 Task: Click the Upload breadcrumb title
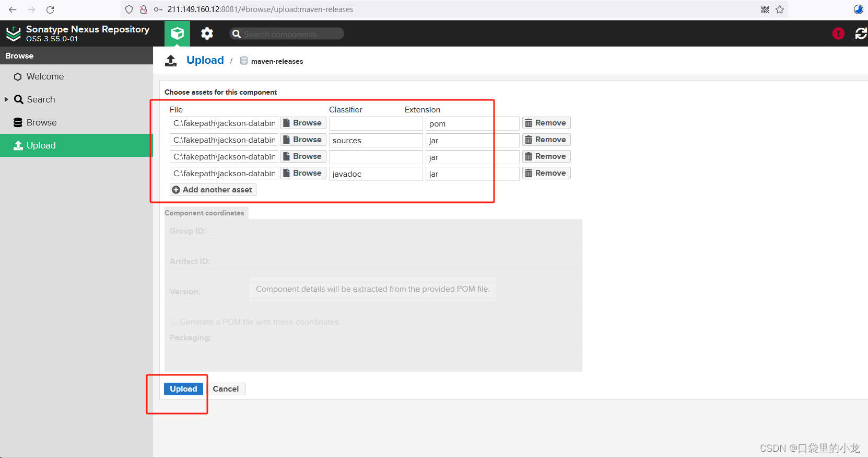(205, 60)
